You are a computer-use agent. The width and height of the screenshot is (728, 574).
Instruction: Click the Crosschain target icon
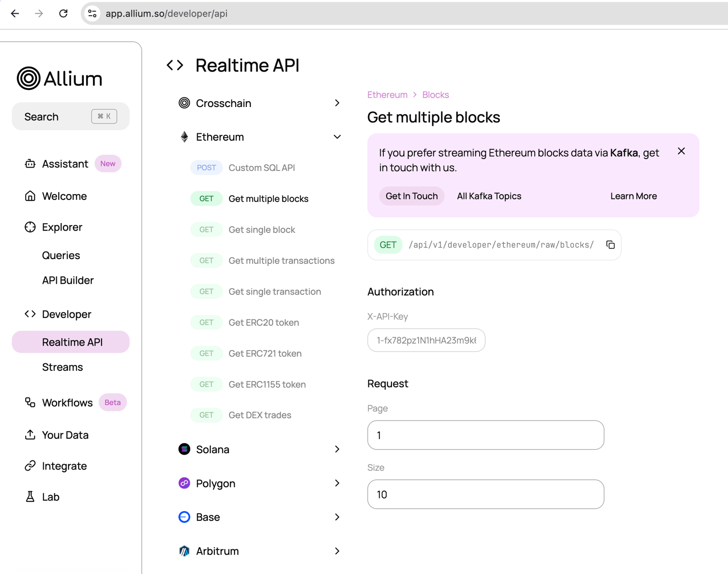[x=184, y=103]
